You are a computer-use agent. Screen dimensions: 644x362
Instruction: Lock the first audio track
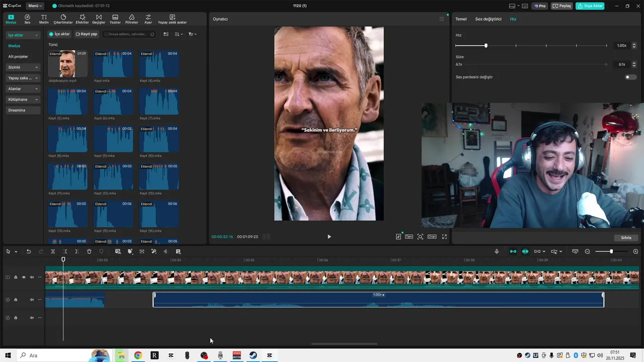point(16,300)
